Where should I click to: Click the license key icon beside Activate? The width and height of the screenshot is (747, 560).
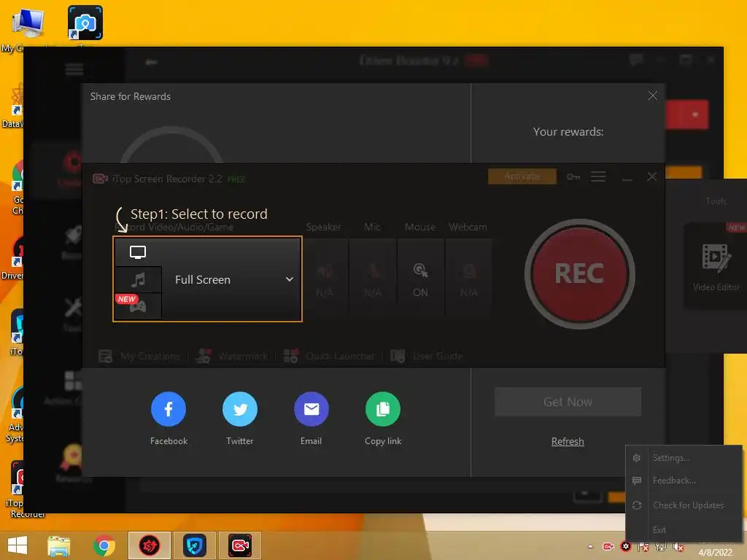[573, 176]
